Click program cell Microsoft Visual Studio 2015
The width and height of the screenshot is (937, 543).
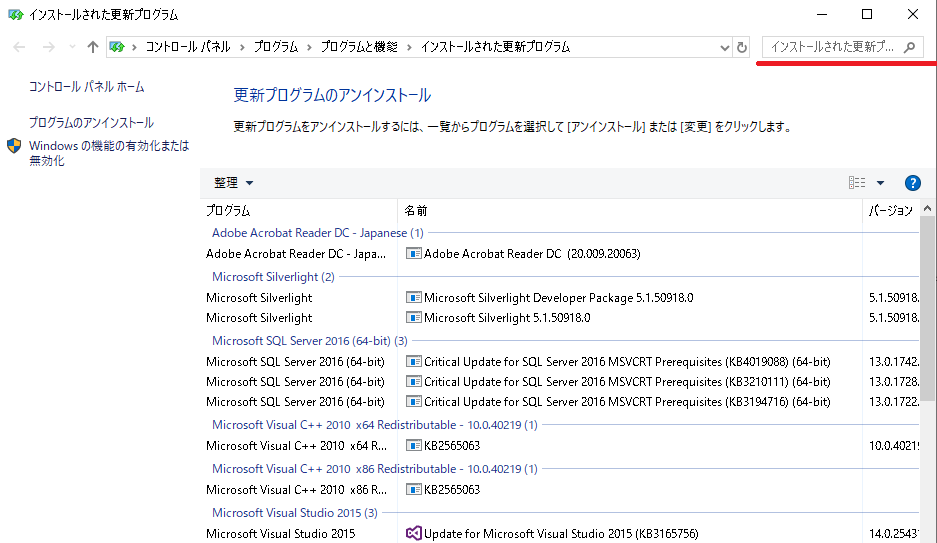point(280,533)
